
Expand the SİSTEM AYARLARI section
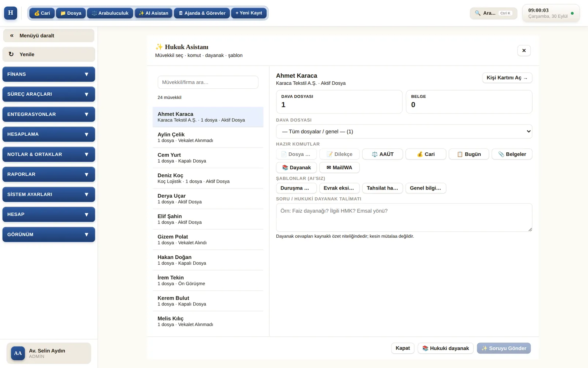[49, 195]
